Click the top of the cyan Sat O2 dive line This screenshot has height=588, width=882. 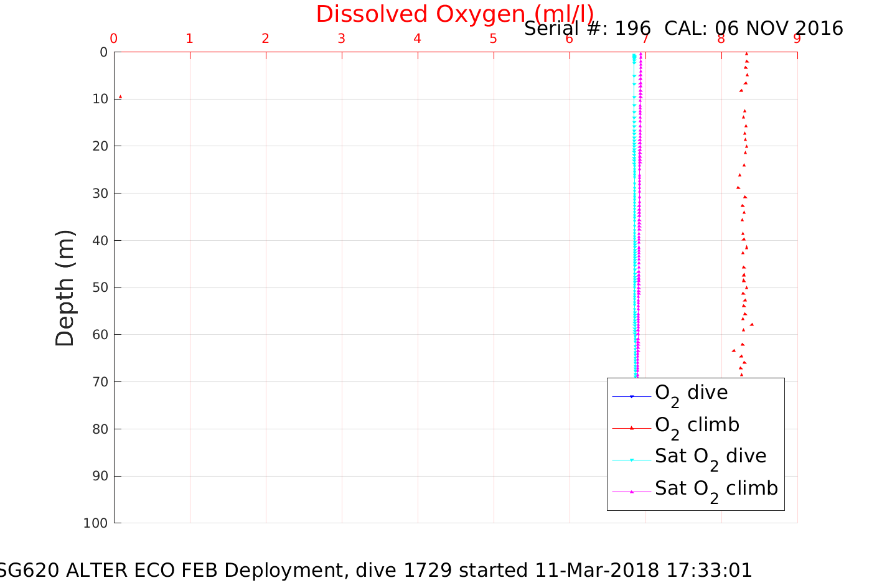[634, 55]
